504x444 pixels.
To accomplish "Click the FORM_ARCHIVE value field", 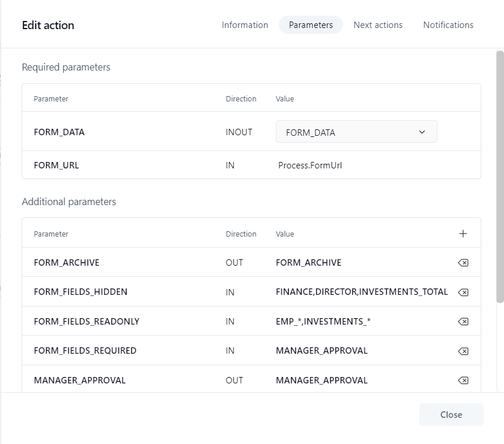I will [x=309, y=263].
